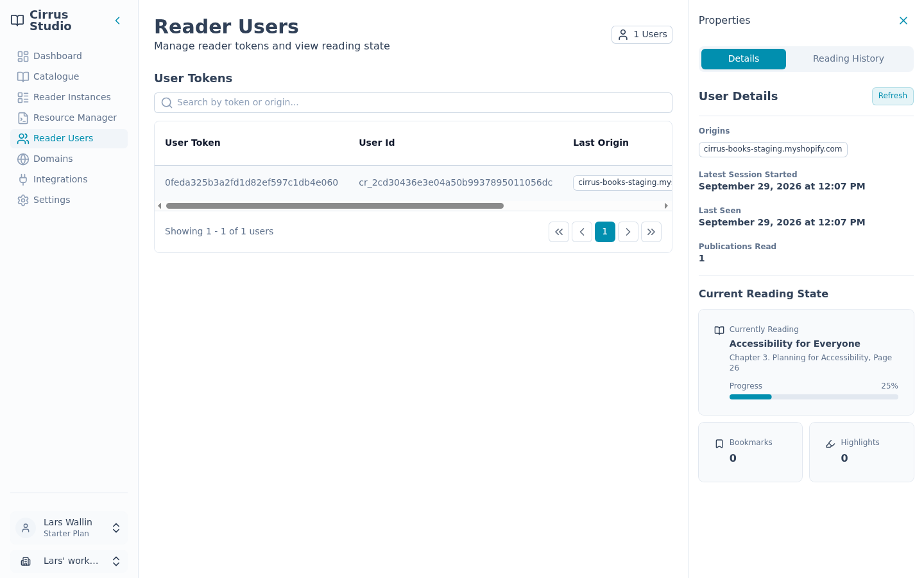Screen dimensions: 924x578
Task: Refresh the User Details
Action: tap(893, 96)
